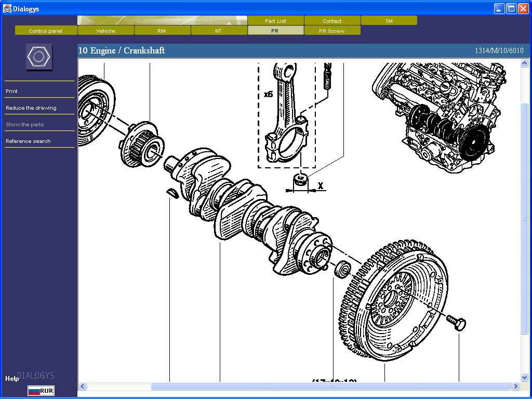Click the Russian flag RUR currency icon
Image resolution: width=532 pixels, height=399 pixels.
point(41,391)
